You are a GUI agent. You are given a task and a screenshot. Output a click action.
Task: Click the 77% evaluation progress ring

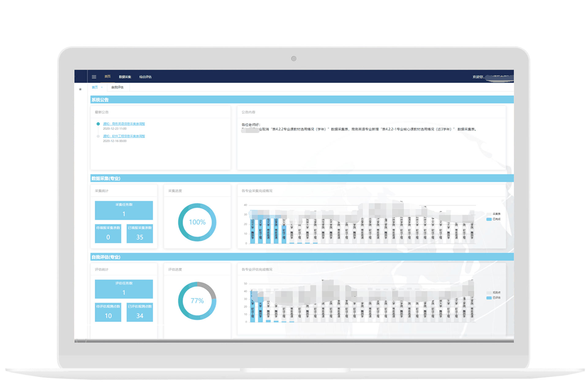tap(197, 301)
